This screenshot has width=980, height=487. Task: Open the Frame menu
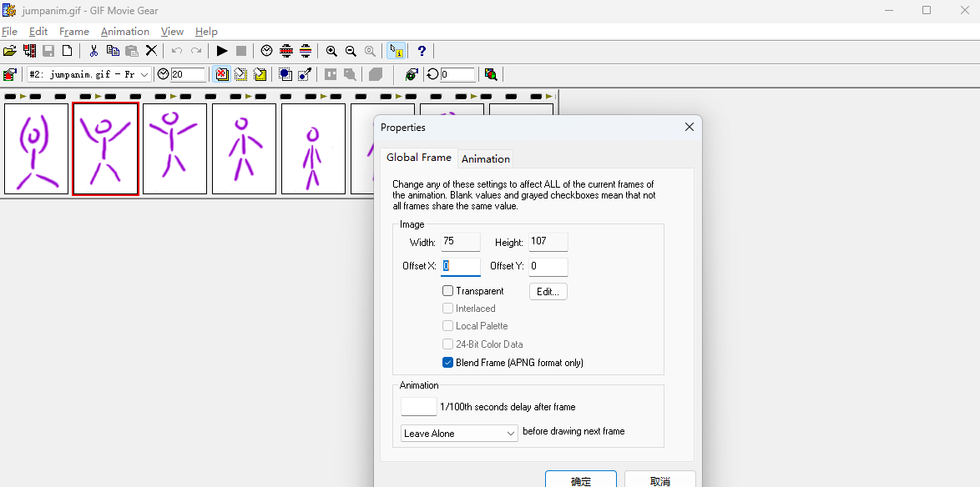[x=74, y=32]
